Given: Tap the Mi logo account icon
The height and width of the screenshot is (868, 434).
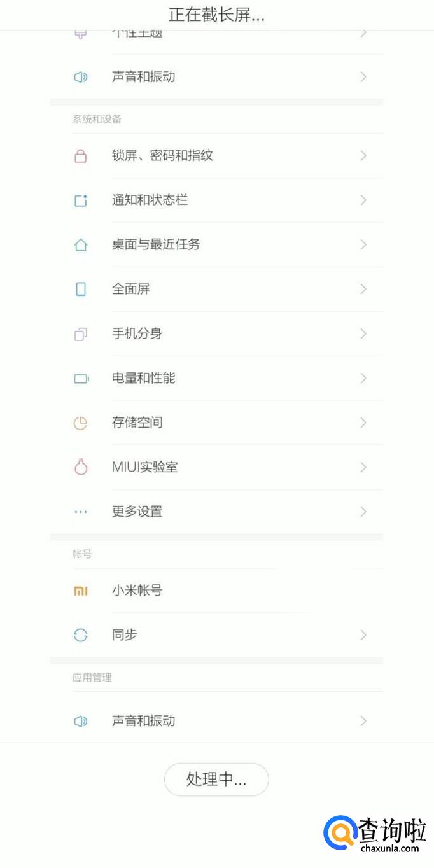Looking at the screenshot, I should [80, 591].
